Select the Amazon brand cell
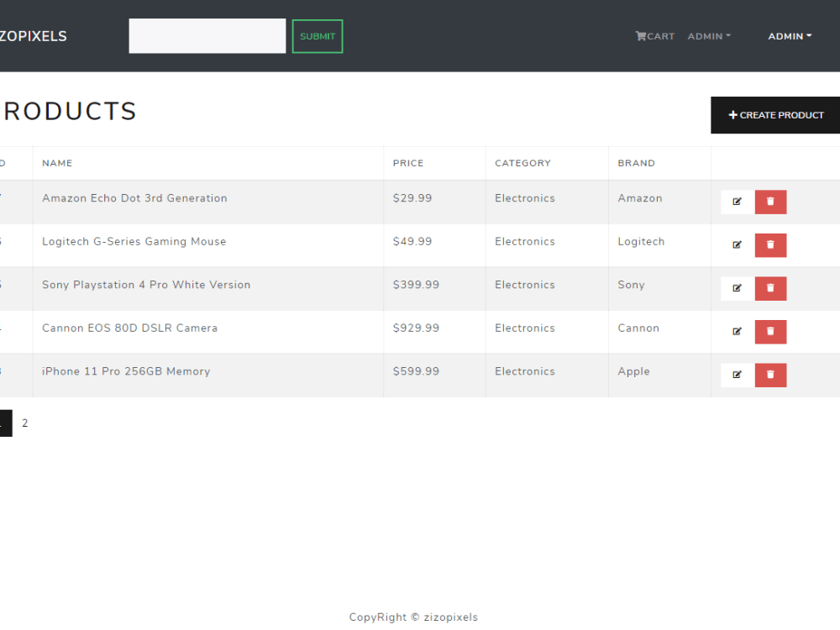 point(639,198)
